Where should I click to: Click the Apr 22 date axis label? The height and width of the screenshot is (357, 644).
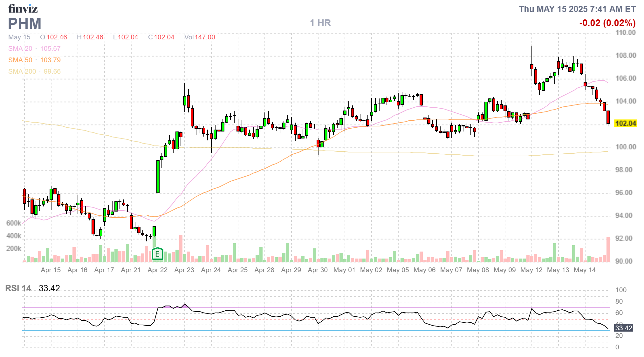coord(157,270)
